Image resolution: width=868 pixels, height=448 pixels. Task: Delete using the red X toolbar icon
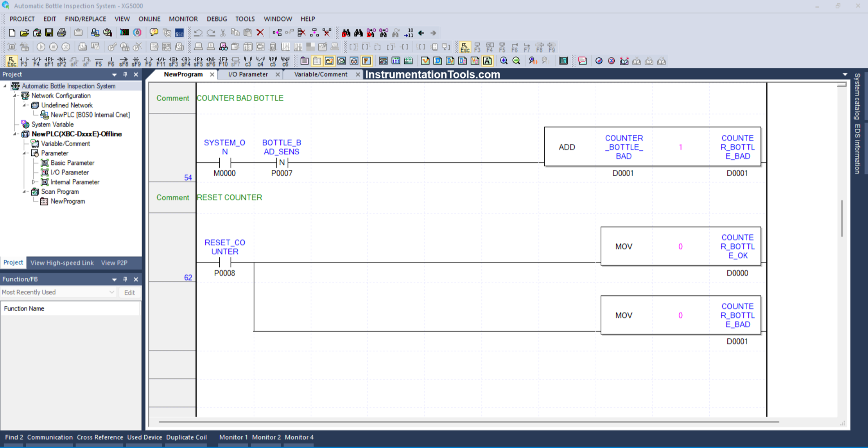coord(260,33)
